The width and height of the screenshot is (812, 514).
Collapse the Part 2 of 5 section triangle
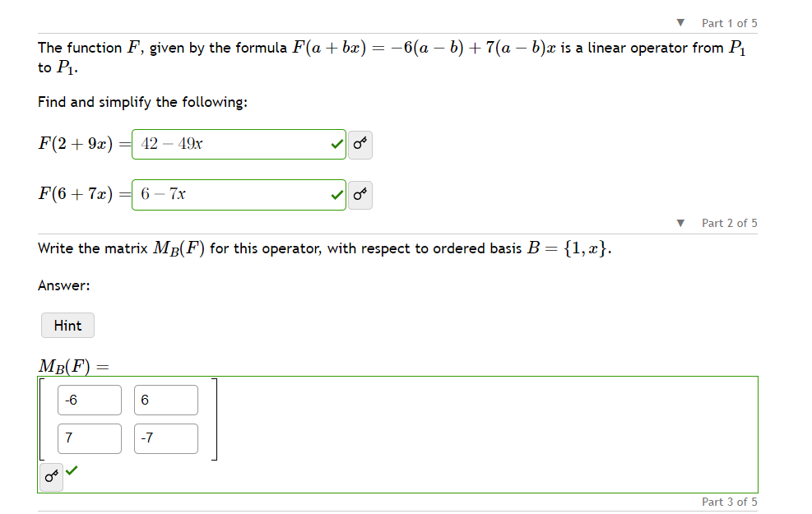click(x=680, y=223)
